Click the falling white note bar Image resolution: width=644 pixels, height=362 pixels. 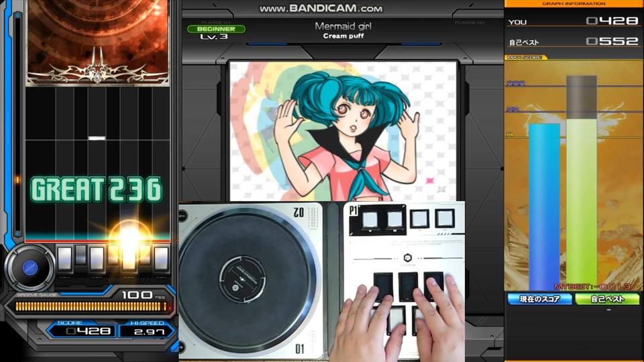pos(97,138)
